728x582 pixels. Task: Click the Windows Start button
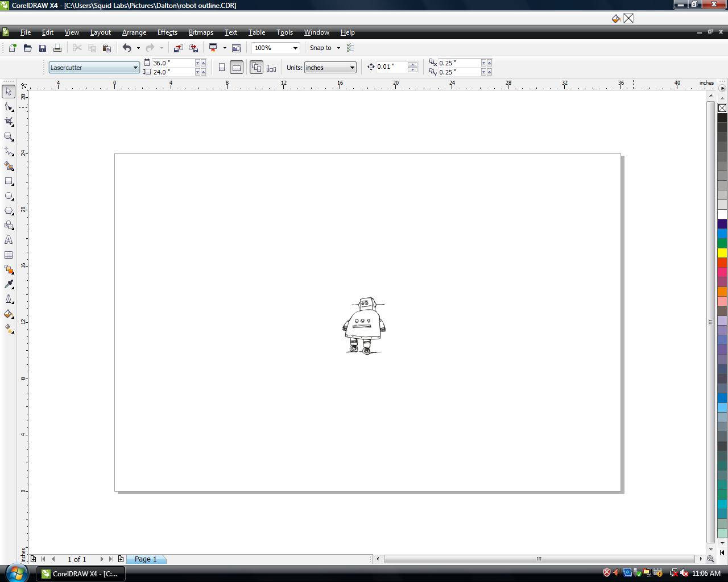coord(16,572)
